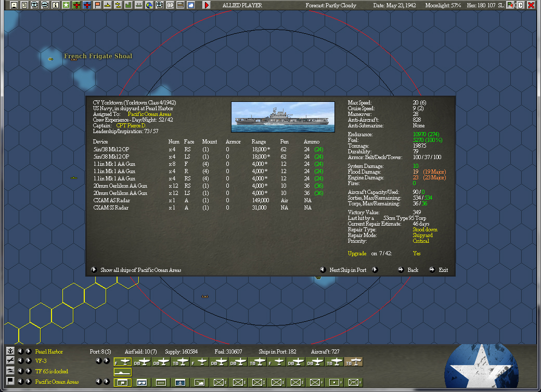Open the save game disk icon
The image size is (541, 392).
14,5
